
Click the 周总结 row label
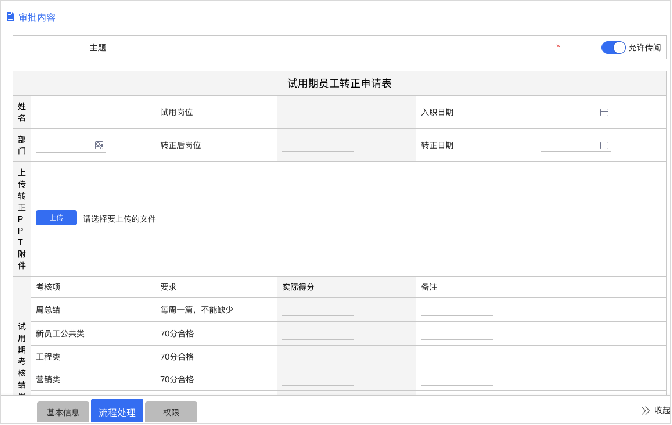48,310
